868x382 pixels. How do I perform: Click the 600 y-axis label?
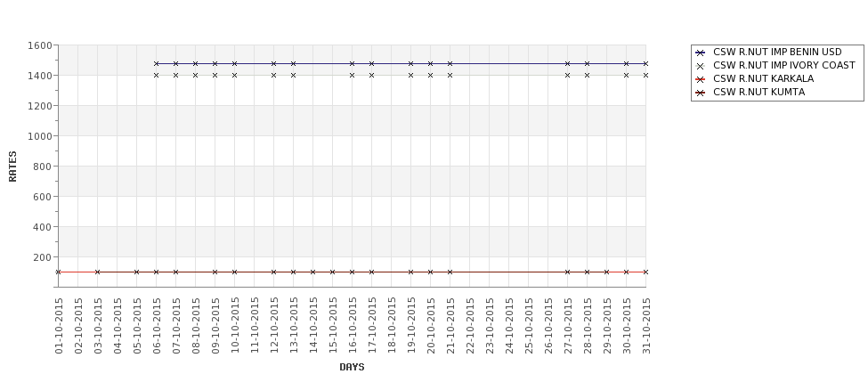pyautogui.click(x=42, y=197)
